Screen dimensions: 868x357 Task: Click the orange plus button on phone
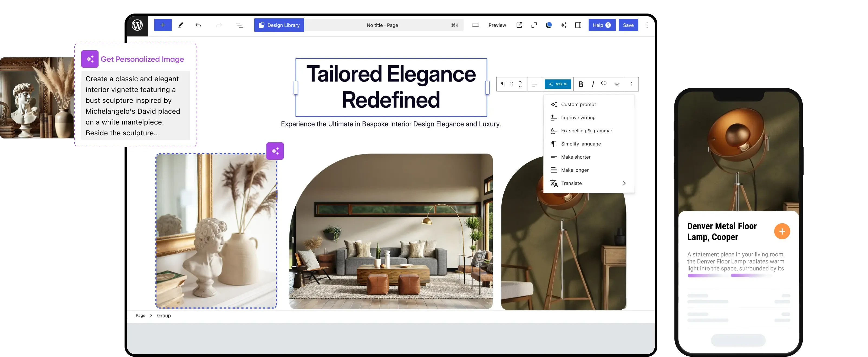click(x=782, y=231)
